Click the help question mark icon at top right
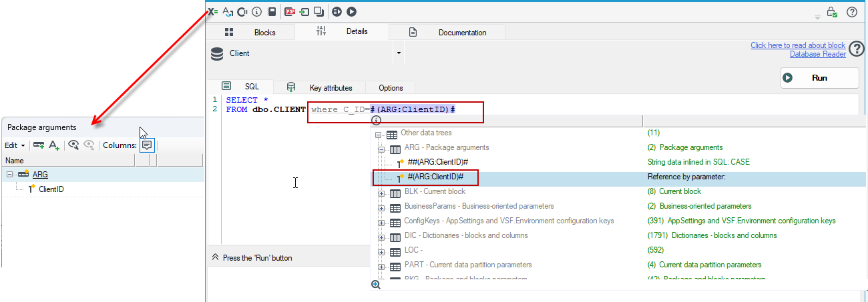The width and height of the screenshot is (868, 302). (x=852, y=12)
